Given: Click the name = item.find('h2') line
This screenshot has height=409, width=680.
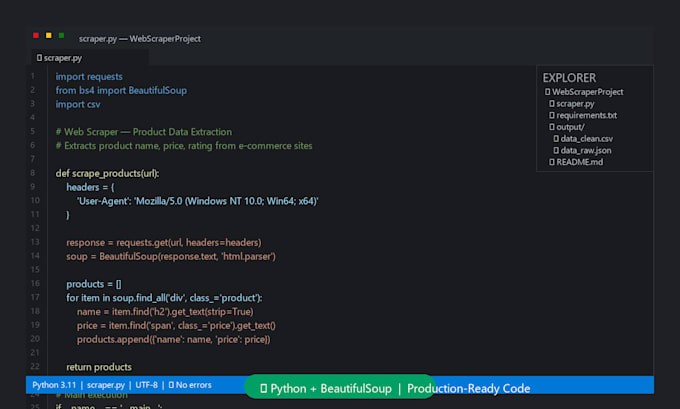Looking at the screenshot, I should (x=165, y=312).
